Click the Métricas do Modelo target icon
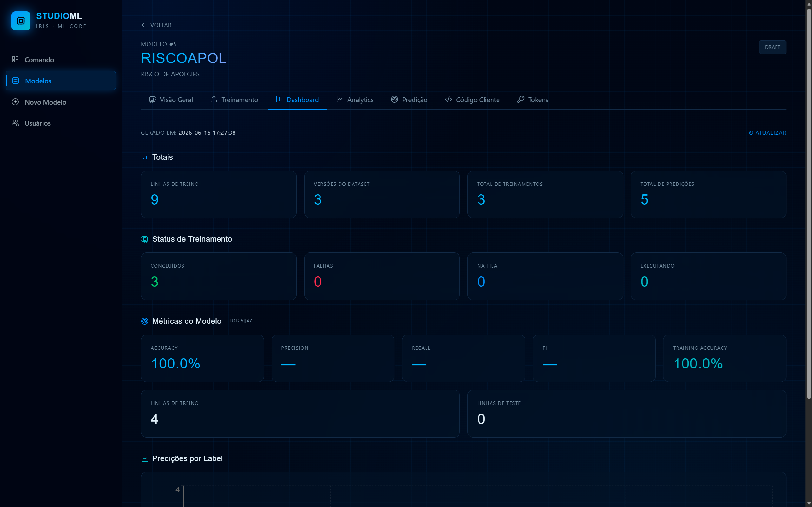 (145, 321)
